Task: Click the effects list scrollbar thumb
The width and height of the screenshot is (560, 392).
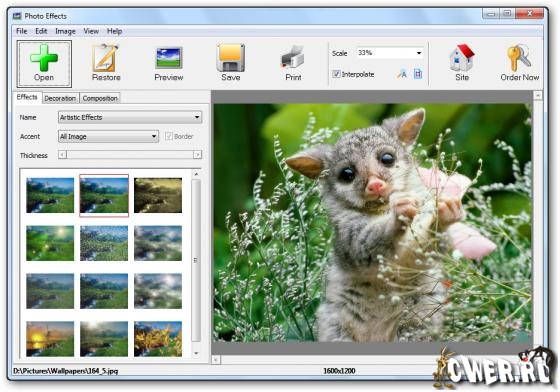Action: point(196,260)
